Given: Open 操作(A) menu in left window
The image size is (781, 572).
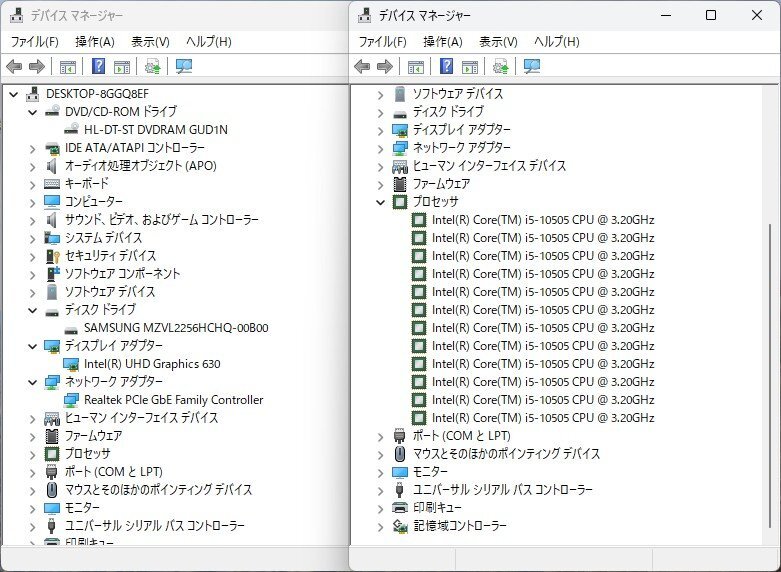Looking at the screenshot, I should 95,42.
